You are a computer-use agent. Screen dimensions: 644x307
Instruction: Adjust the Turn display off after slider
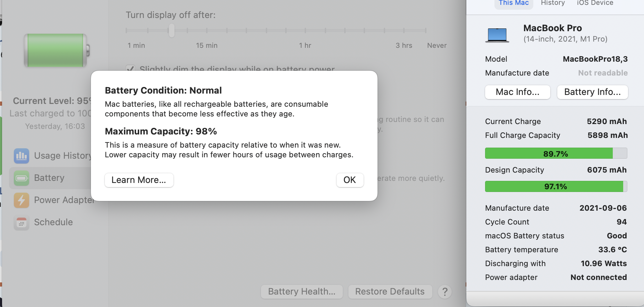171,30
